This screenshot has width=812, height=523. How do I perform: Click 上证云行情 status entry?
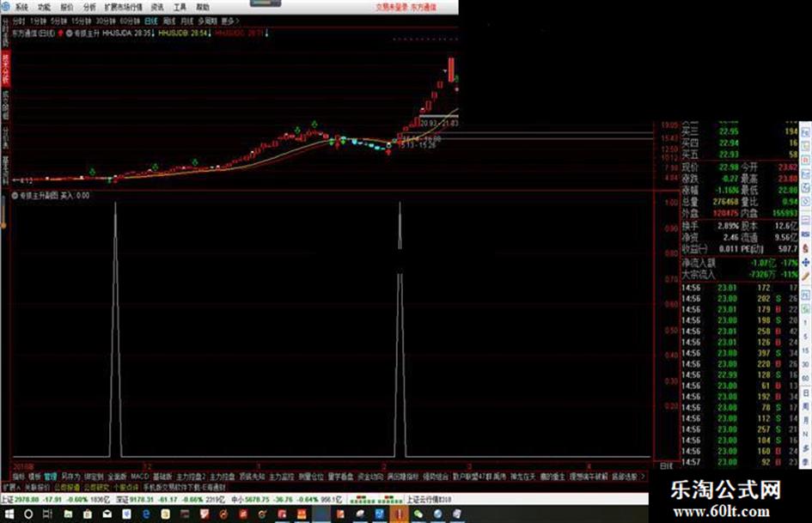(x=429, y=500)
